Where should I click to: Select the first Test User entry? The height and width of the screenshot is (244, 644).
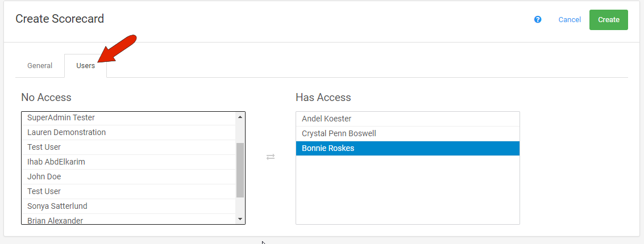[x=129, y=147]
